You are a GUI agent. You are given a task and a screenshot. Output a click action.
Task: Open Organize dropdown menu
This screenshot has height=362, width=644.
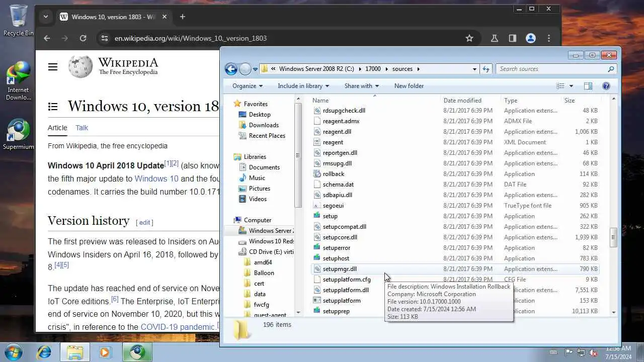pyautogui.click(x=248, y=86)
